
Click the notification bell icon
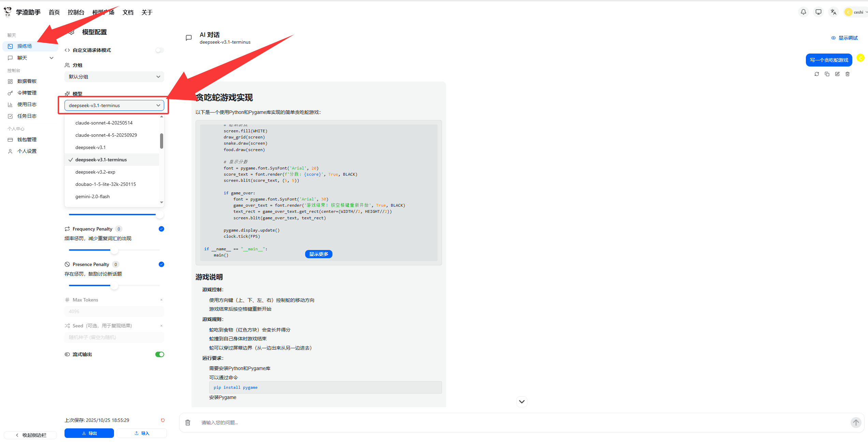coord(803,12)
